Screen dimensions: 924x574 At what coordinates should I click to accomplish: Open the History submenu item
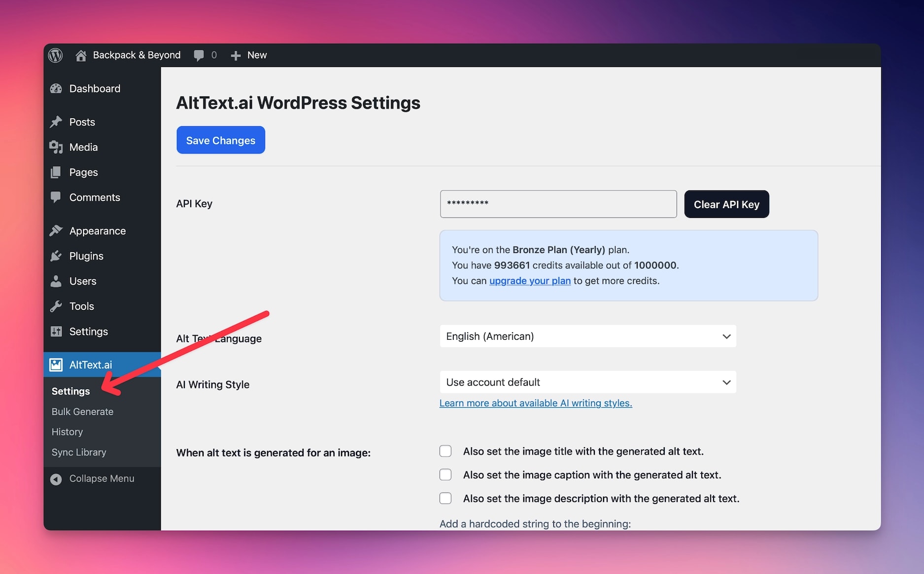(67, 432)
